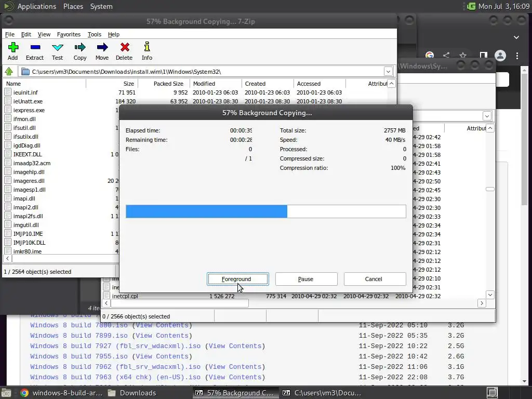
Task: Click the up scroll arrow in rear file list
Action: 490,128
